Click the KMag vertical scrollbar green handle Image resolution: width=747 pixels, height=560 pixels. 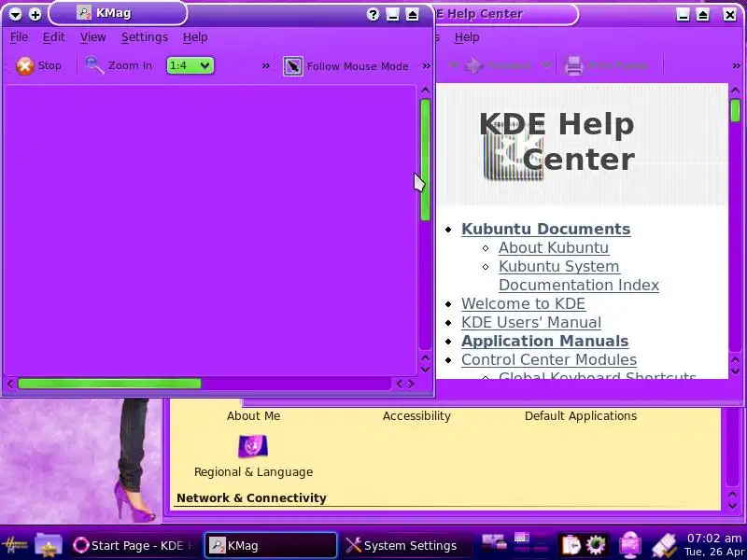pyautogui.click(x=425, y=160)
